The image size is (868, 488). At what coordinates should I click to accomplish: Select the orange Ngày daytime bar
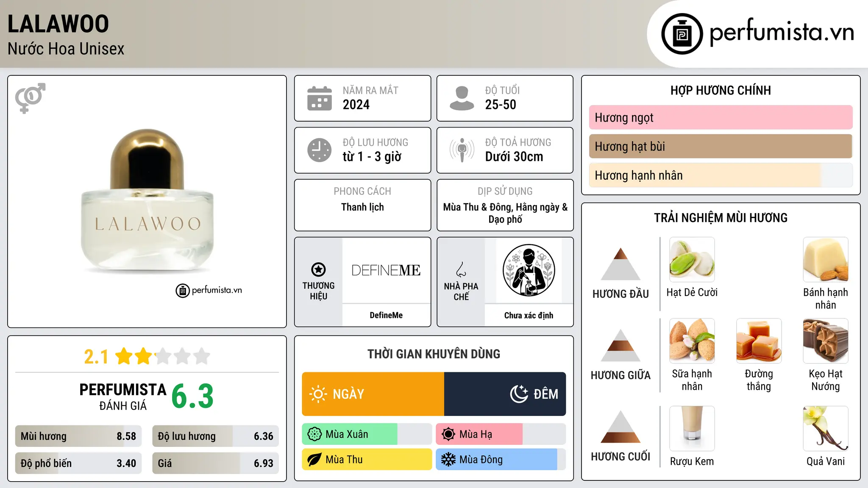pos(373,394)
